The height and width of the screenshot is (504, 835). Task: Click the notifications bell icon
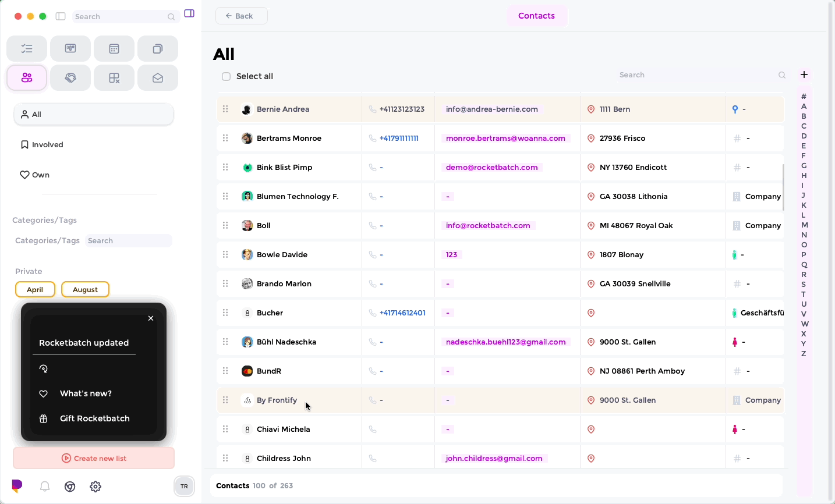[45, 487]
